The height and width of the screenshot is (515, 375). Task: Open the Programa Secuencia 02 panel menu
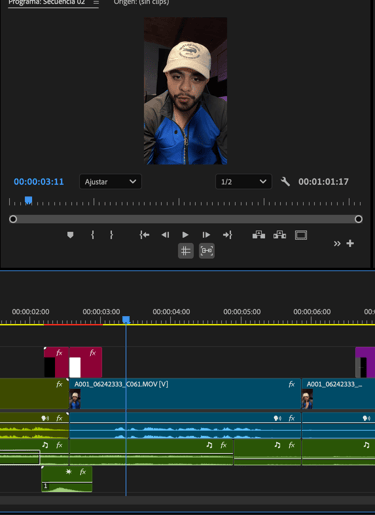(x=96, y=3)
